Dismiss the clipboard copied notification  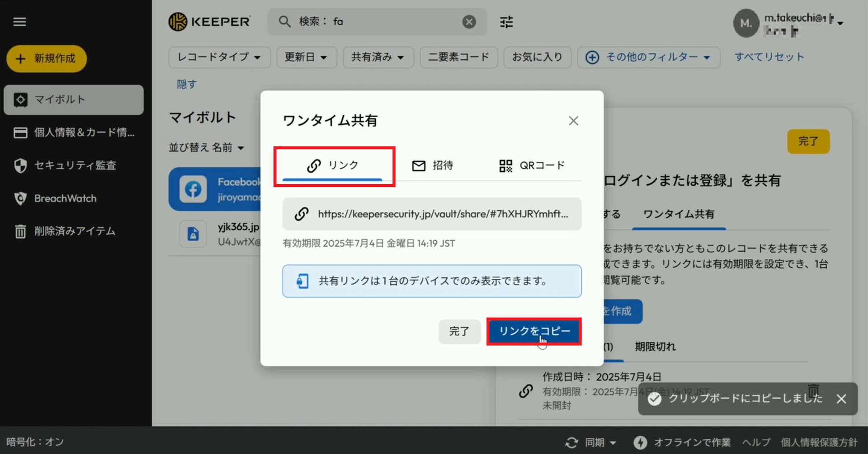(x=841, y=399)
